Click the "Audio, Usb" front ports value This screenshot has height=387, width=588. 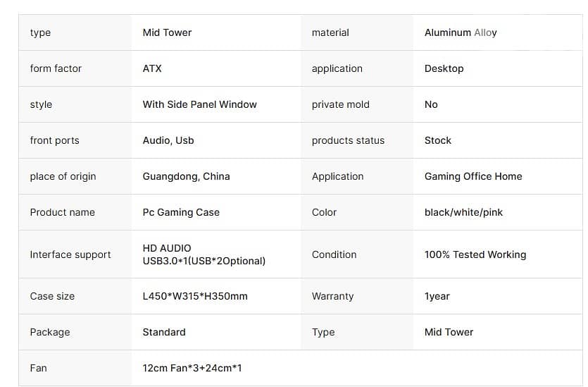click(168, 140)
